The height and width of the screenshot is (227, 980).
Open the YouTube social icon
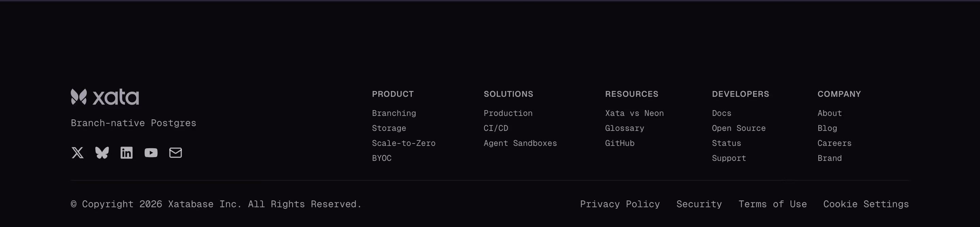(x=151, y=153)
